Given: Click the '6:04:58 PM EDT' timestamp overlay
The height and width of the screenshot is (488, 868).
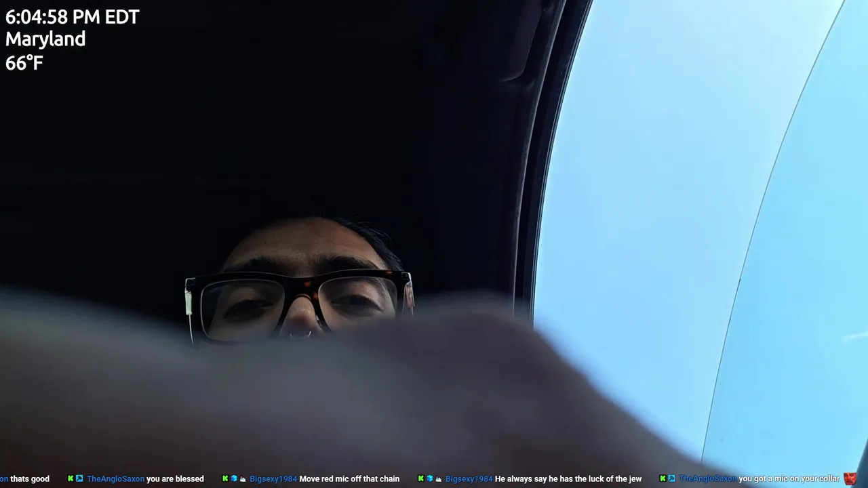Looking at the screenshot, I should [72, 17].
